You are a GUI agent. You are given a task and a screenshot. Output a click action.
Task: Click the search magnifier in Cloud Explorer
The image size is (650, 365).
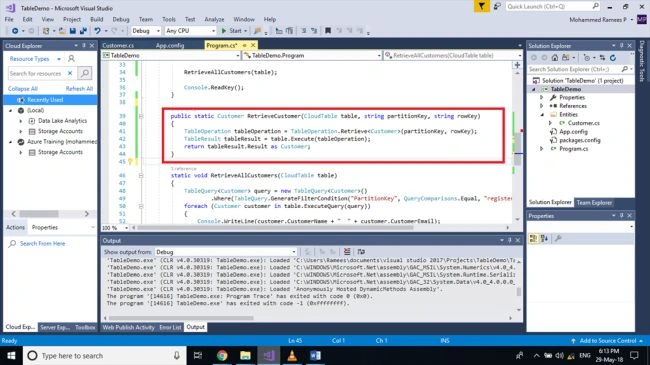coord(85,73)
